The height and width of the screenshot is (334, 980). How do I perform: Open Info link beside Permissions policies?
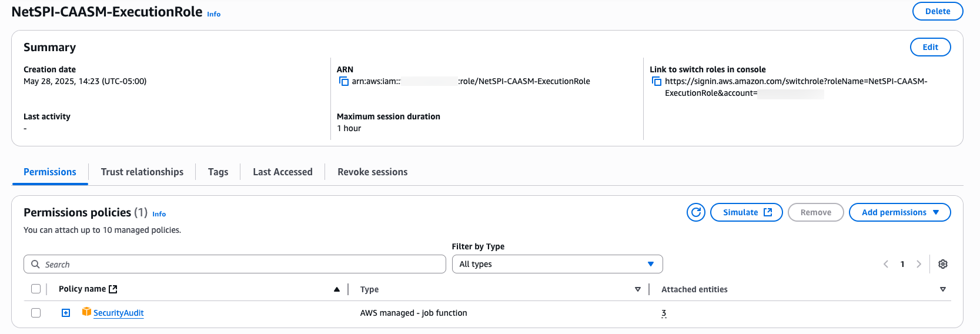(159, 214)
